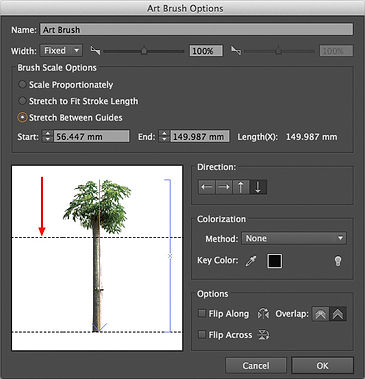Click the first width slider handle

click(144, 51)
